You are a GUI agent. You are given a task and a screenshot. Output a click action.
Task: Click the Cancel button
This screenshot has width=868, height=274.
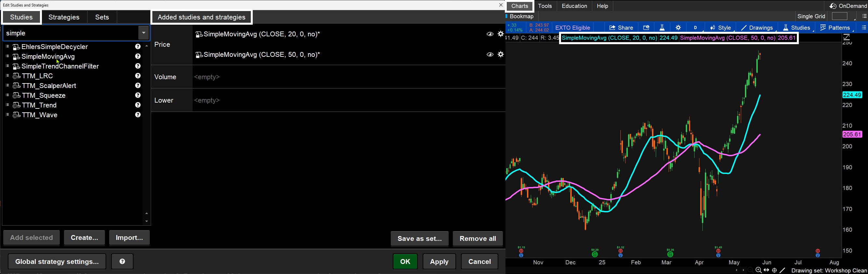pos(479,262)
